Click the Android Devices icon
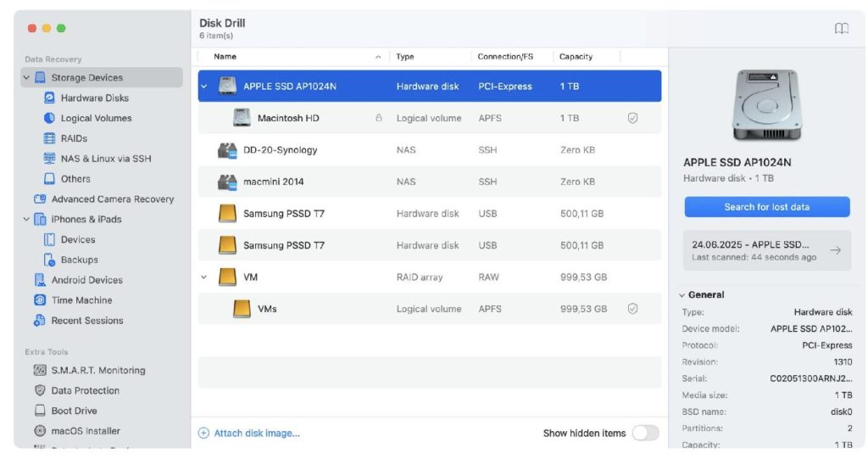The height and width of the screenshot is (459, 868). tap(40, 280)
